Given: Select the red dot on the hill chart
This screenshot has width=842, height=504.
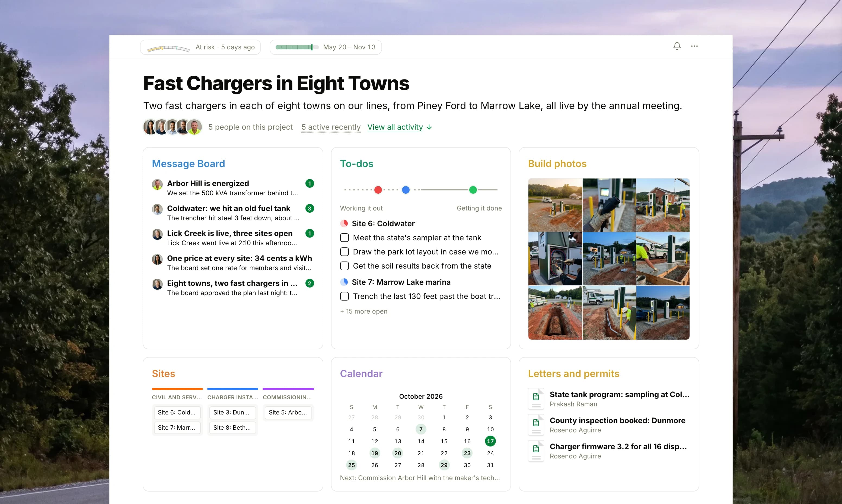Looking at the screenshot, I should pos(378,190).
